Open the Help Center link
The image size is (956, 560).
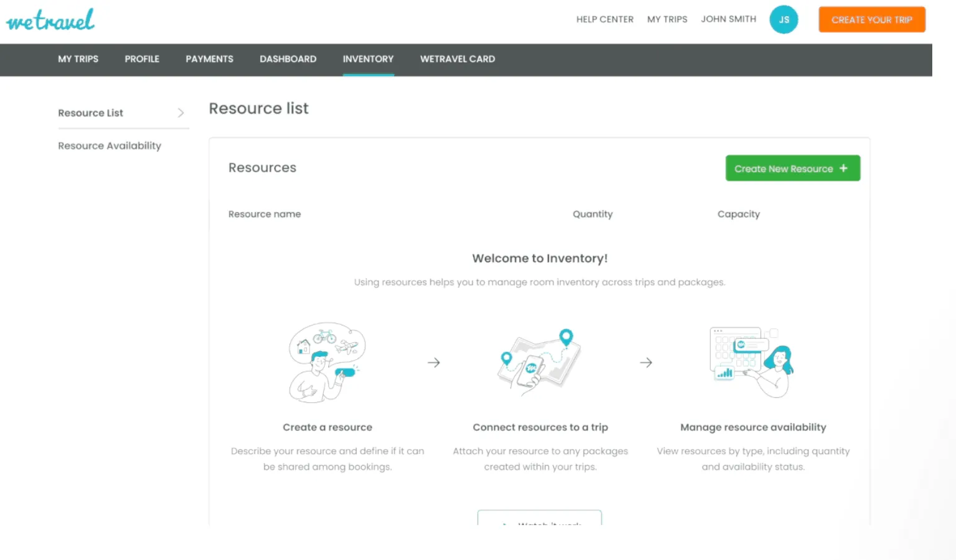(x=605, y=19)
